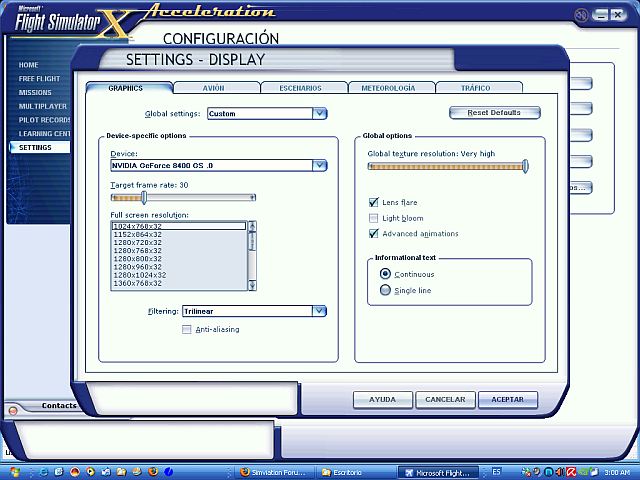640x480 pixels.
Task: Open the Filtering dropdown
Action: pyautogui.click(x=319, y=311)
